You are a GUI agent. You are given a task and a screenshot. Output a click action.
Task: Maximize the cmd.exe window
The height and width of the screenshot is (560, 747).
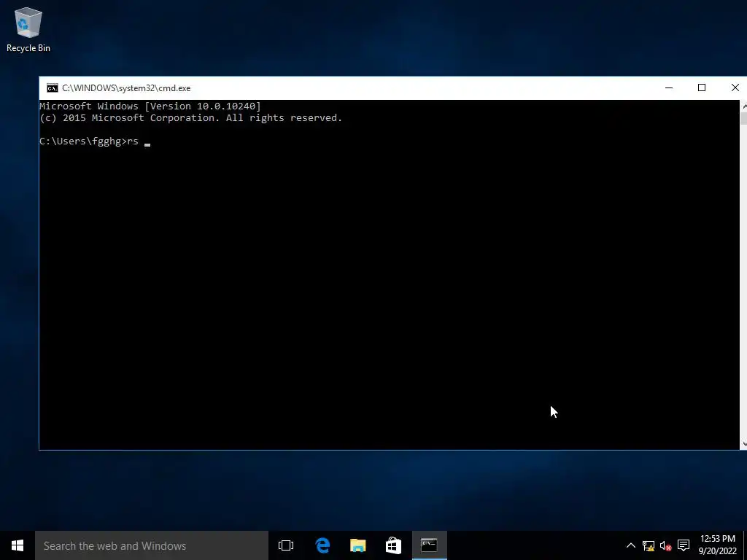coord(702,88)
